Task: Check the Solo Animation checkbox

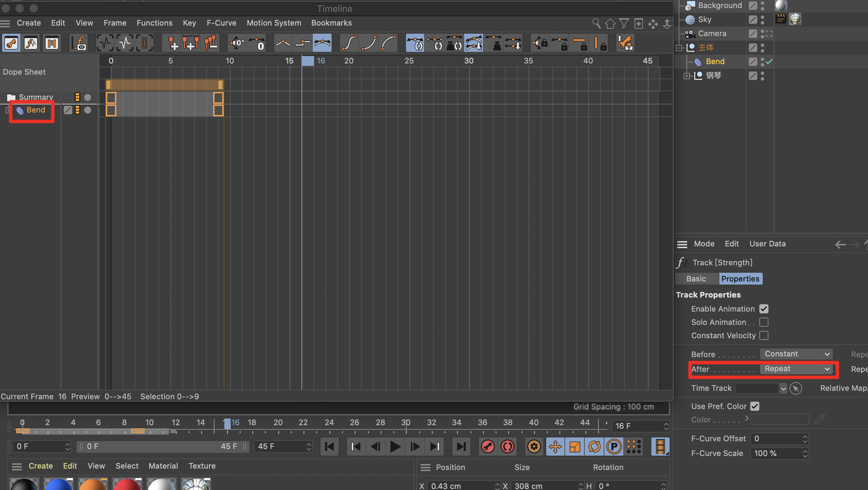Action: pyautogui.click(x=764, y=322)
